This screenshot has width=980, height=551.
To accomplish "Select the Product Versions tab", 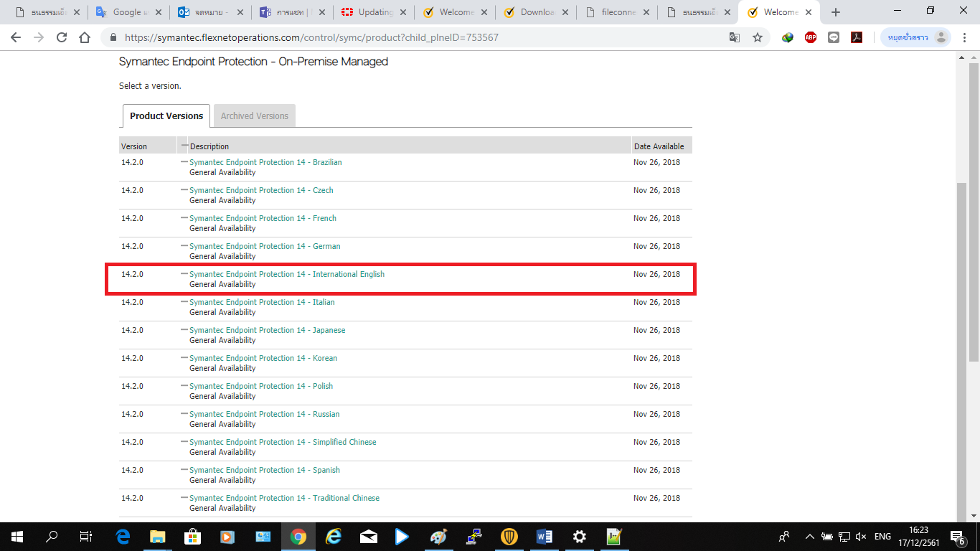I will (x=166, y=116).
